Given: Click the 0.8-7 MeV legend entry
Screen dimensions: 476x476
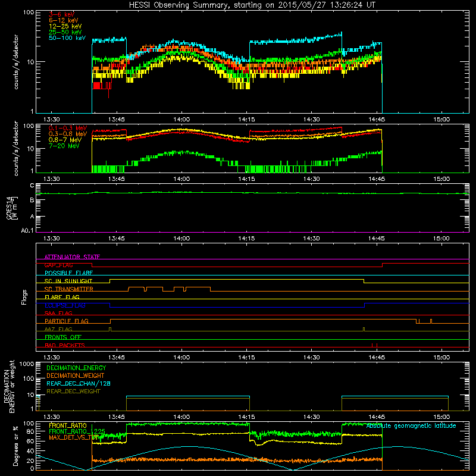Looking at the screenshot, I should coord(65,140).
